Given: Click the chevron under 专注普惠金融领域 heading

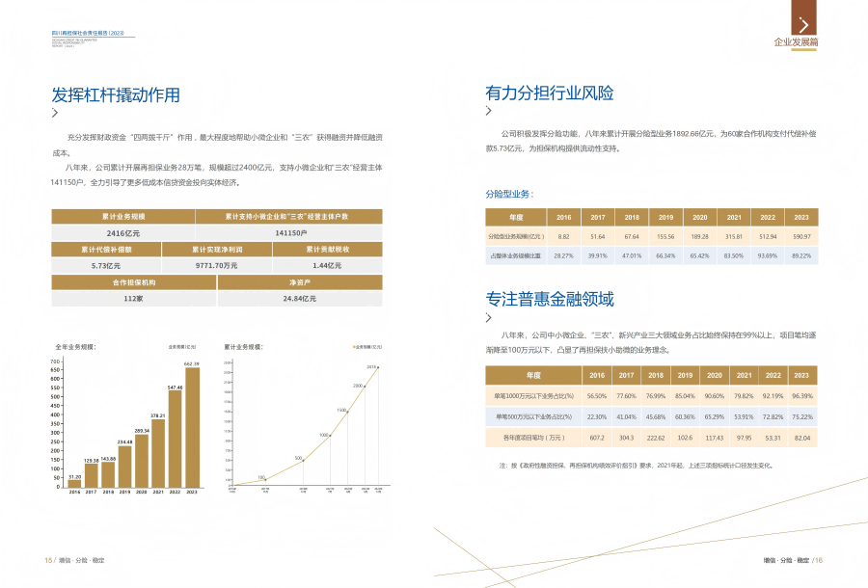Looking at the screenshot, I should coord(488,317).
